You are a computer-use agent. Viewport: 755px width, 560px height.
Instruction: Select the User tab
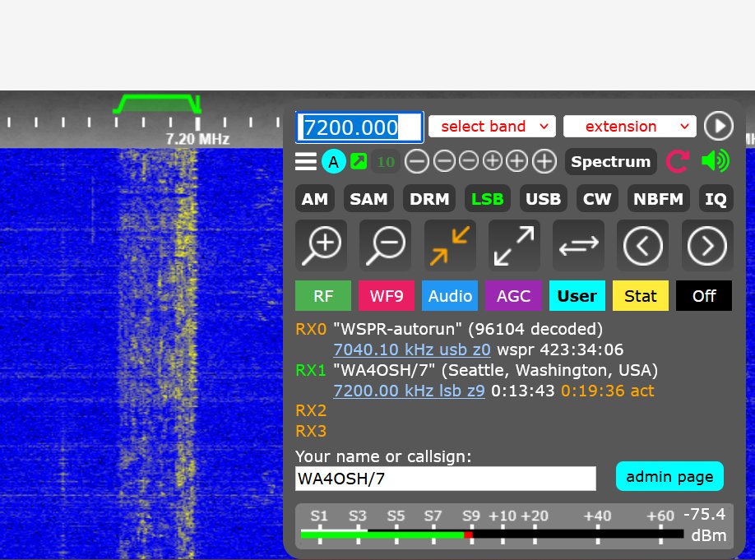coord(577,296)
